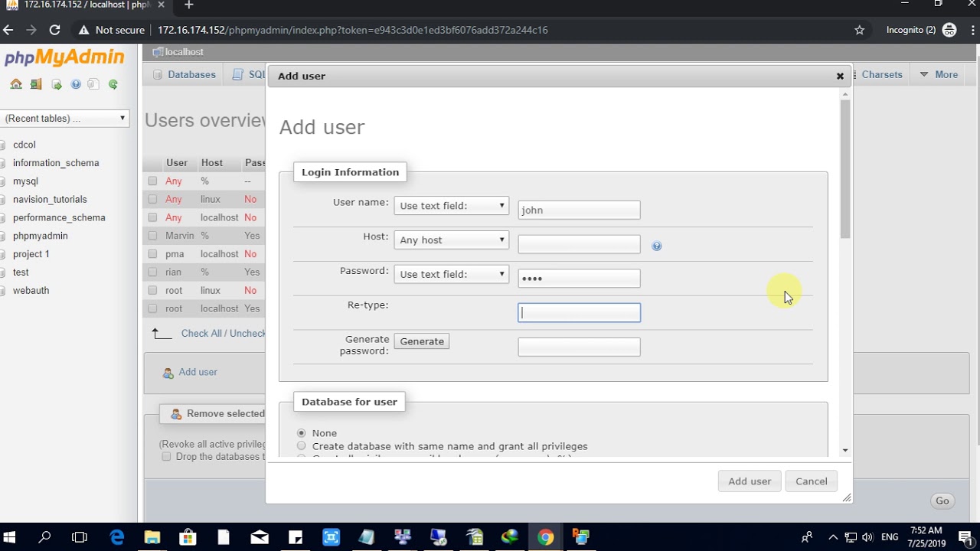Confirm with the Add user button in dialog footer
This screenshot has height=551, width=980.
point(750,481)
